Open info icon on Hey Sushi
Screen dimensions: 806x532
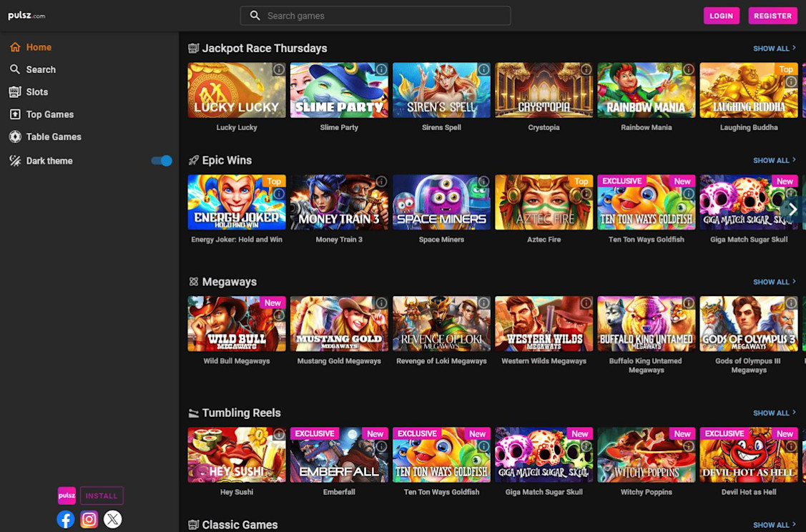279,434
